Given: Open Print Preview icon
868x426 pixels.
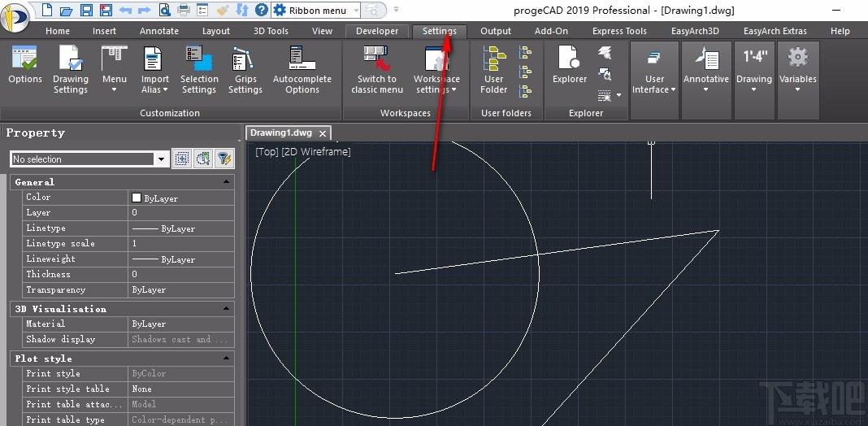Looking at the screenshot, I should (x=164, y=10).
